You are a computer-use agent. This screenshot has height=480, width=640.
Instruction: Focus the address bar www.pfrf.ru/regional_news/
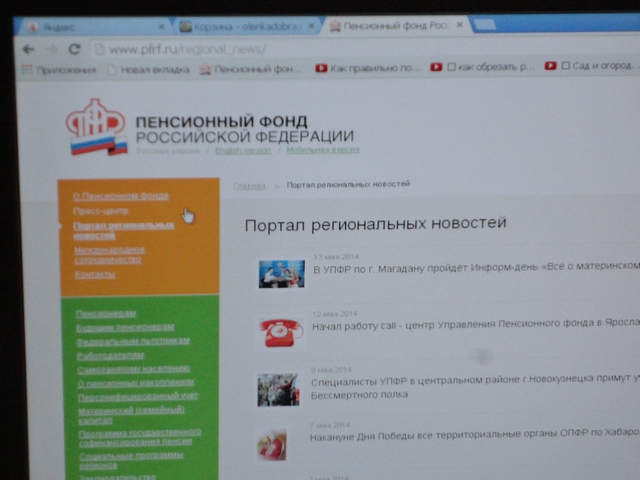363,49
